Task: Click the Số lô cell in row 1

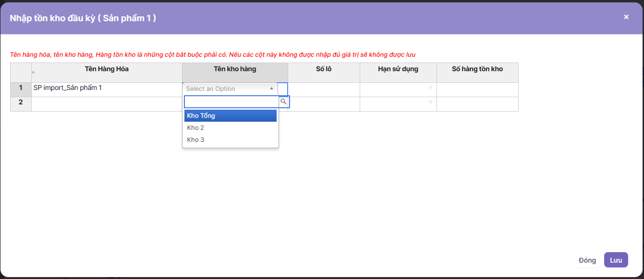Action: 324,89
